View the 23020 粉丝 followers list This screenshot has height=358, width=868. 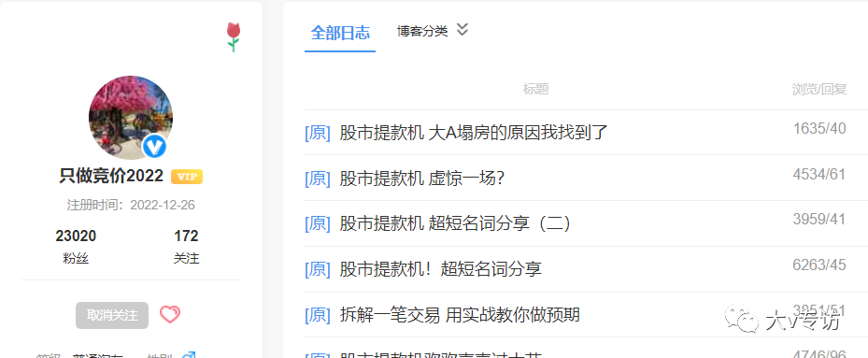76,246
